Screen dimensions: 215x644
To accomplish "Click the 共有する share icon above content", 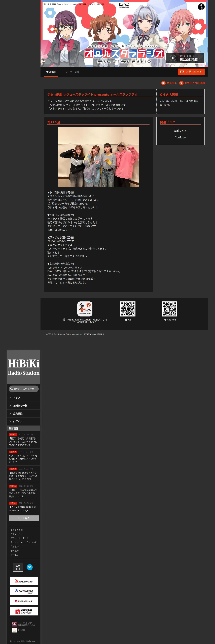I will coord(163,83).
